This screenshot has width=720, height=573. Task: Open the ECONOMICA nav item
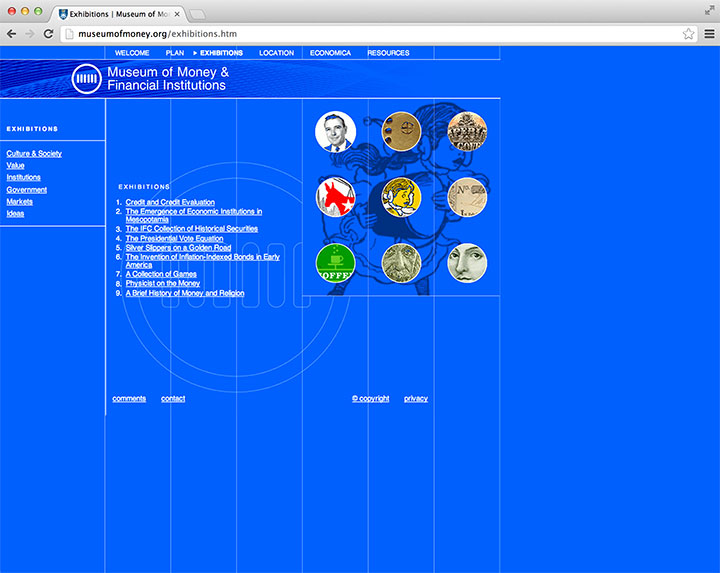coord(330,53)
